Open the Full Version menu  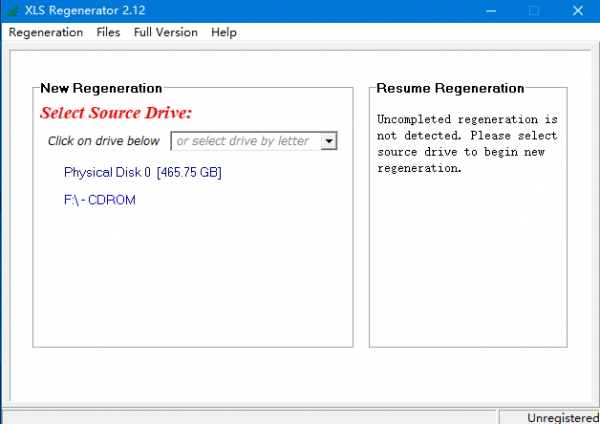click(x=166, y=32)
